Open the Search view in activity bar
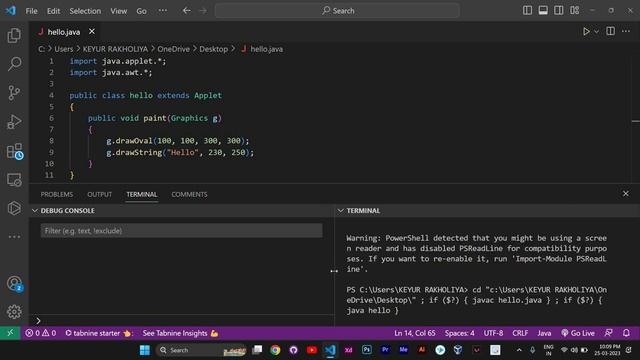Screen dimensions: 640x360 click(x=14, y=64)
